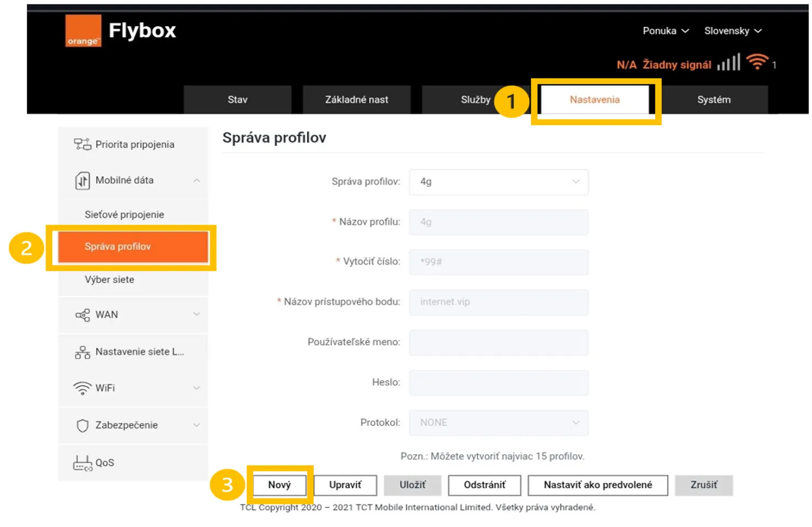812x527 pixels.
Task: Click the LAN network settings icon
Action: pyautogui.click(x=83, y=352)
